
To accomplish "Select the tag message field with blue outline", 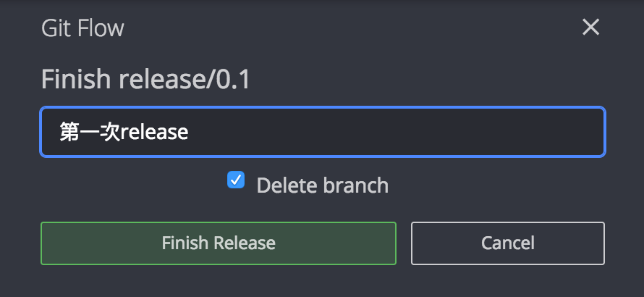I will tap(323, 132).
